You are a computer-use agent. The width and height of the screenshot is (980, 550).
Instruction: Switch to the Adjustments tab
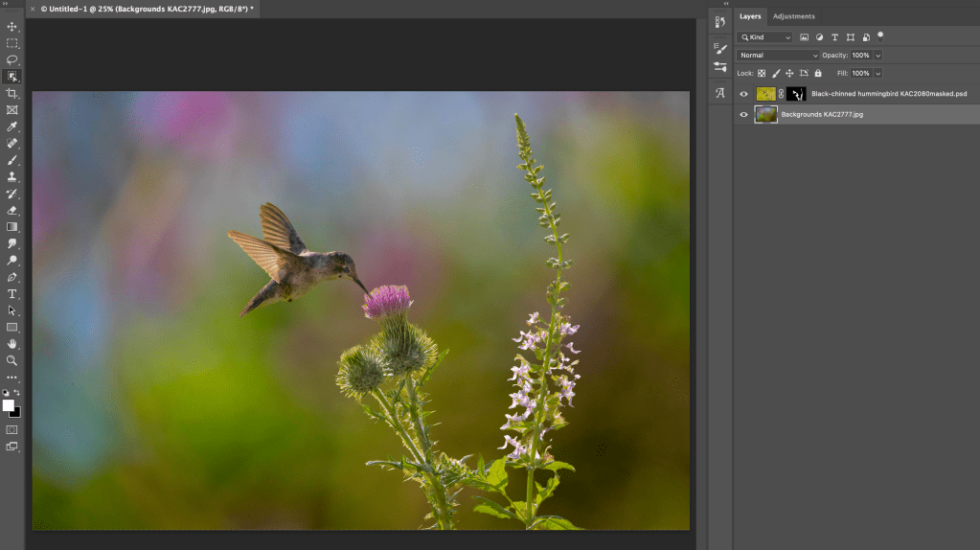[793, 16]
